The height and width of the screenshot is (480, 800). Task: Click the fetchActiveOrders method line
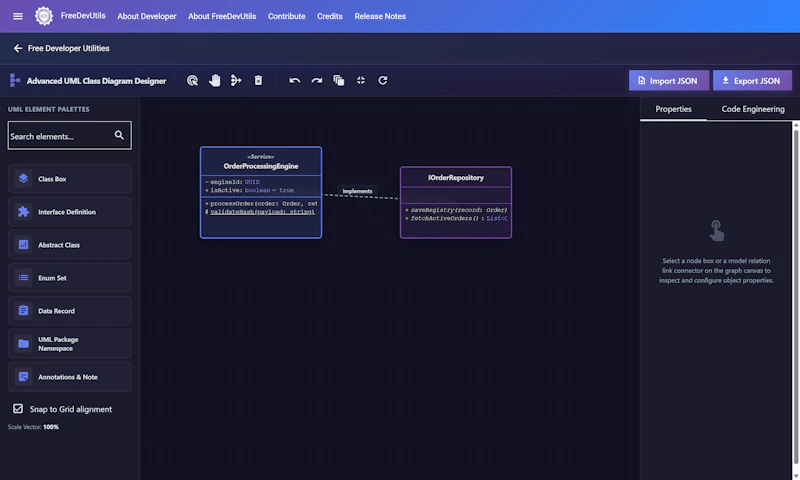click(x=456, y=218)
